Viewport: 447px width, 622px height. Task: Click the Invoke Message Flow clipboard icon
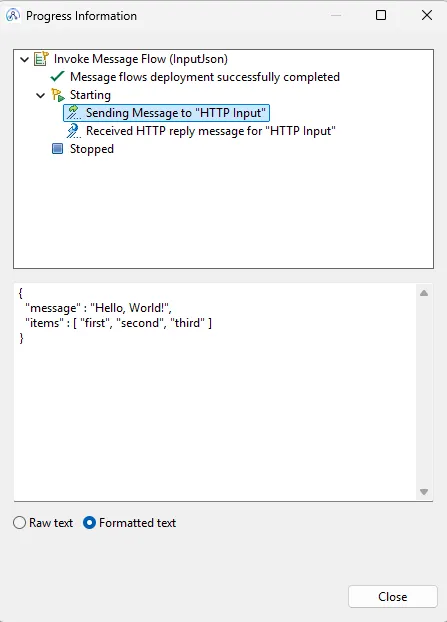41,59
